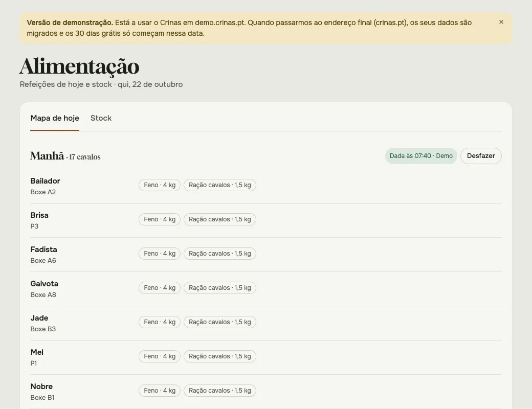
Task: Click the 17 cavalos count text
Action: pos(85,157)
